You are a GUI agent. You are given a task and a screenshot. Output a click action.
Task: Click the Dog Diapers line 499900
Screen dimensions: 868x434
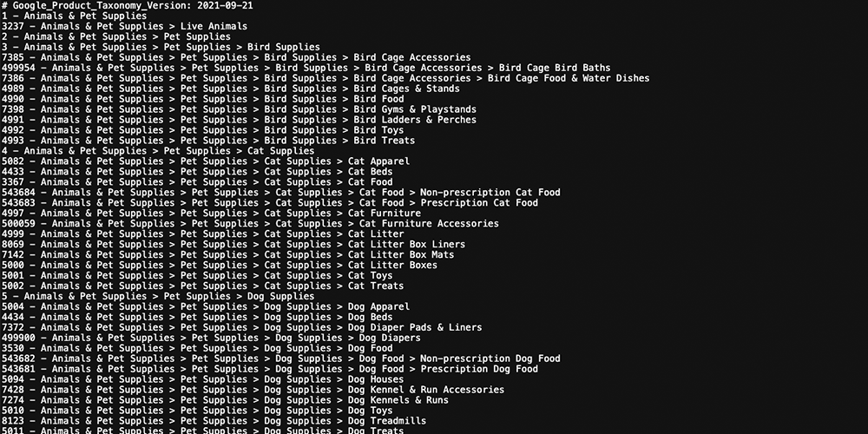[x=211, y=339]
